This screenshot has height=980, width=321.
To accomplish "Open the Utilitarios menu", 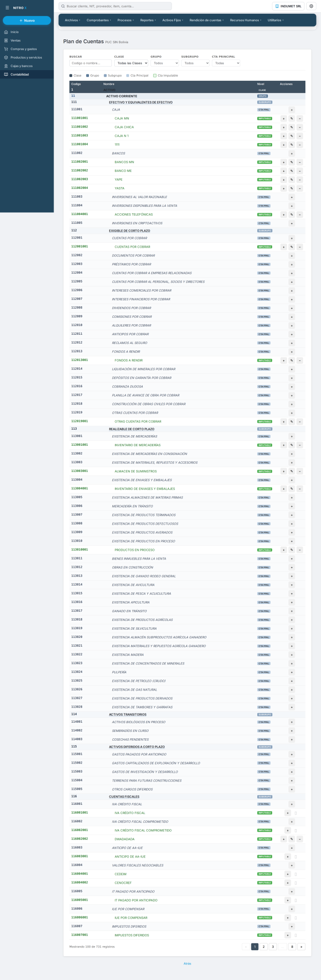I will [276, 20].
